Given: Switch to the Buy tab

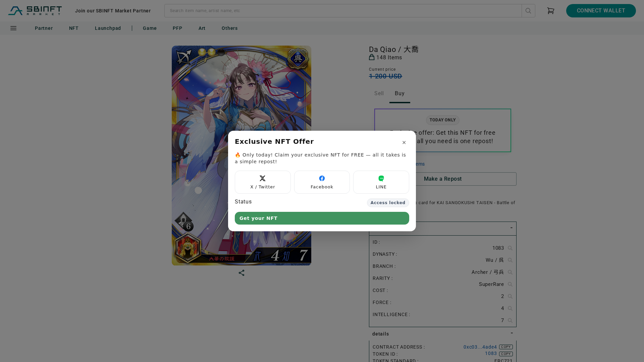Looking at the screenshot, I should pos(400,94).
